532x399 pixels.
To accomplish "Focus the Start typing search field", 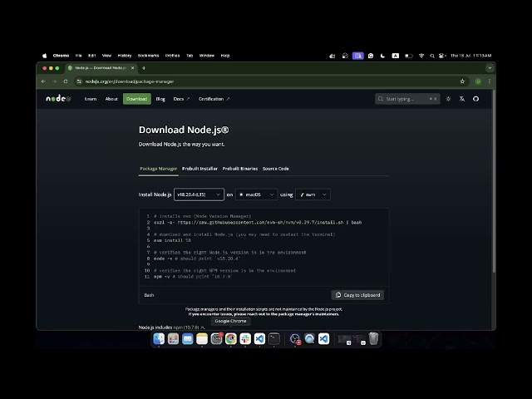I will [x=407, y=99].
